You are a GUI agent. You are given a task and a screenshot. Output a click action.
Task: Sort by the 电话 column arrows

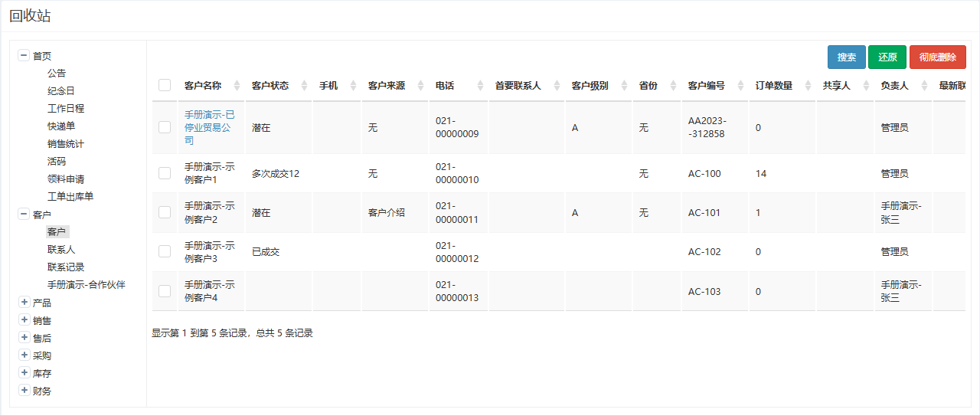[x=480, y=86]
